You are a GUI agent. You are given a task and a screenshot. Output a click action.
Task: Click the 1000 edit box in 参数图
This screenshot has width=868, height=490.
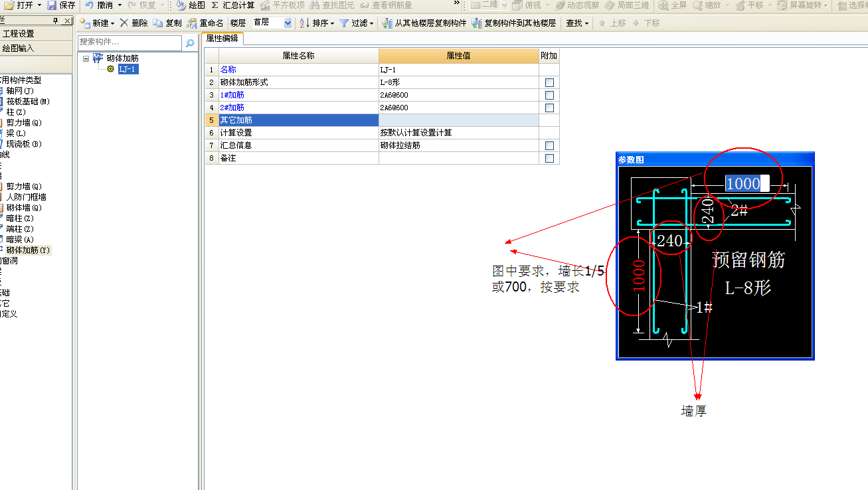747,183
